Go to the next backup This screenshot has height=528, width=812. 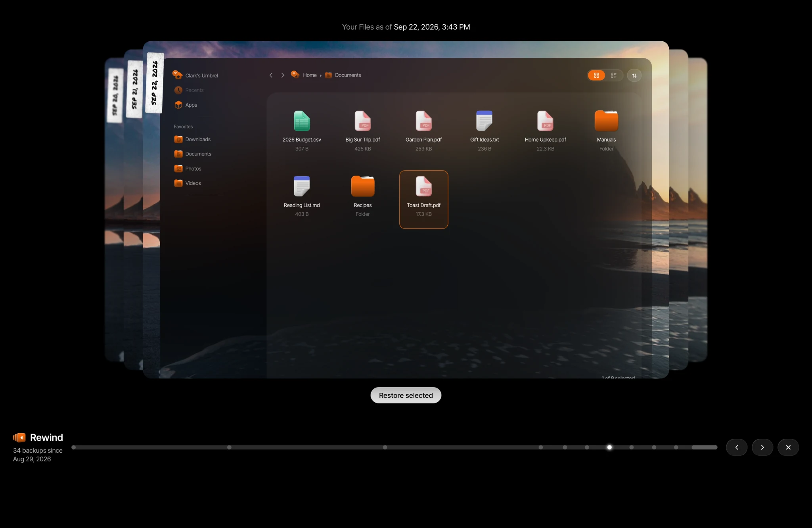tap(762, 447)
